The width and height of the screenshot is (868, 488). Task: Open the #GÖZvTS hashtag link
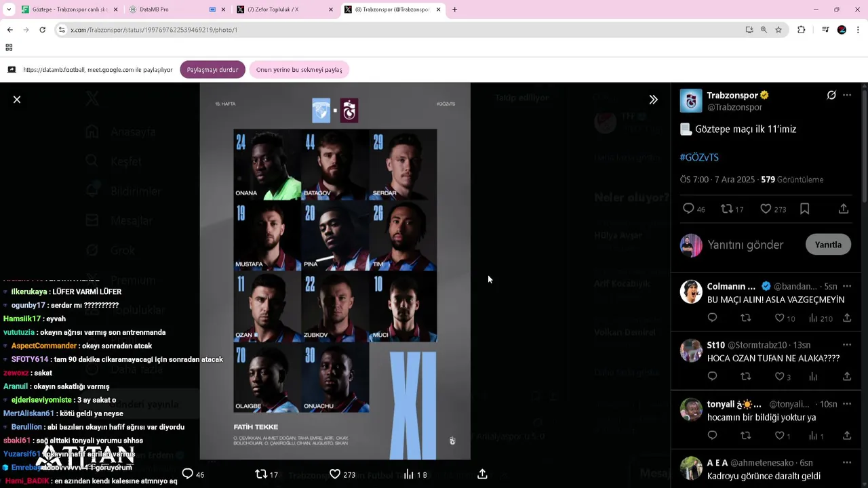[x=699, y=157]
